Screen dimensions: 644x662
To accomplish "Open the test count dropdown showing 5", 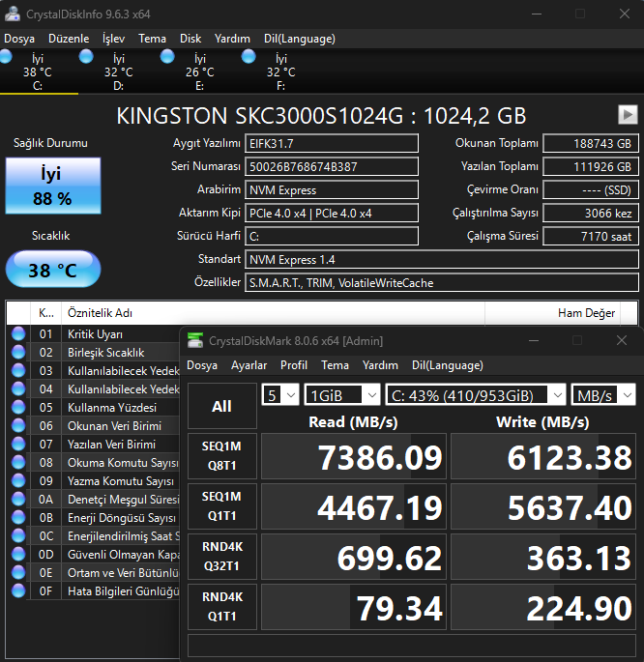I will (280, 394).
